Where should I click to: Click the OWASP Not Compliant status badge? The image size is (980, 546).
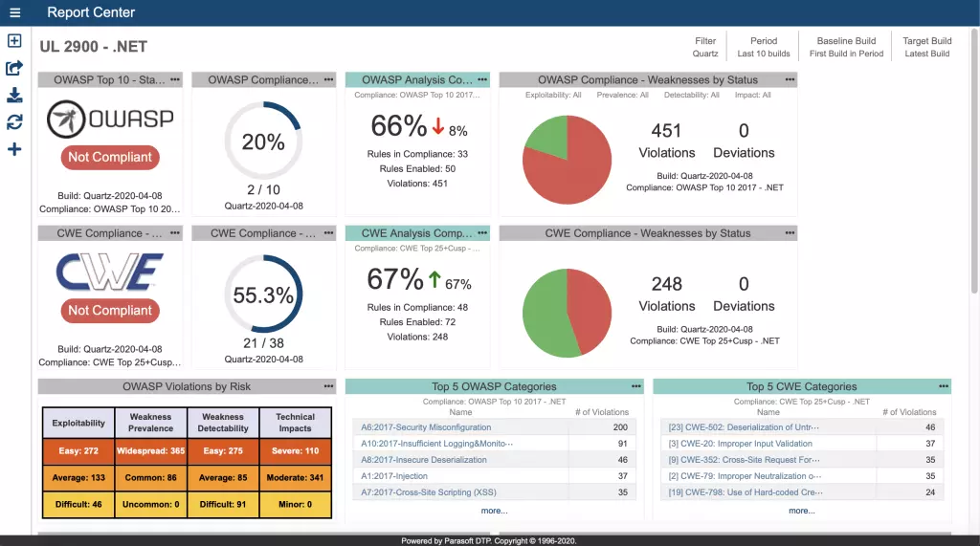pyautogui.click(x=110, y=158)
